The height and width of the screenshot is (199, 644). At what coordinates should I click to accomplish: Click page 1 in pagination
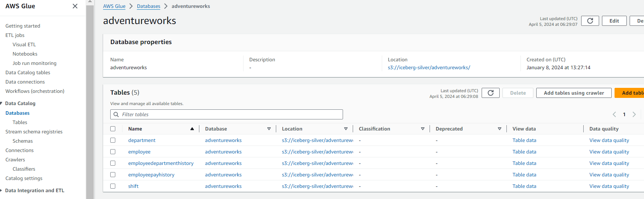pos(624,114)
